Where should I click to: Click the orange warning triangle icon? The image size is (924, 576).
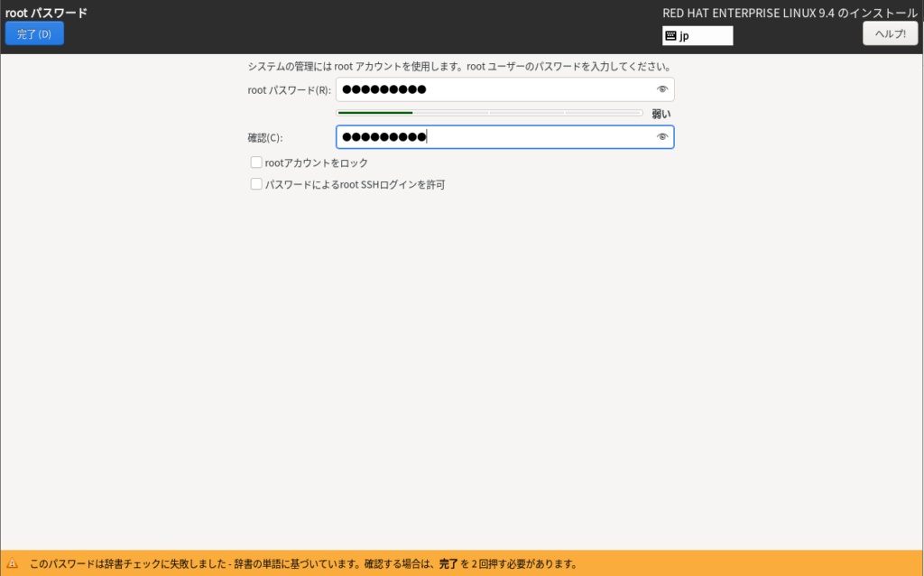pos(13,564)
